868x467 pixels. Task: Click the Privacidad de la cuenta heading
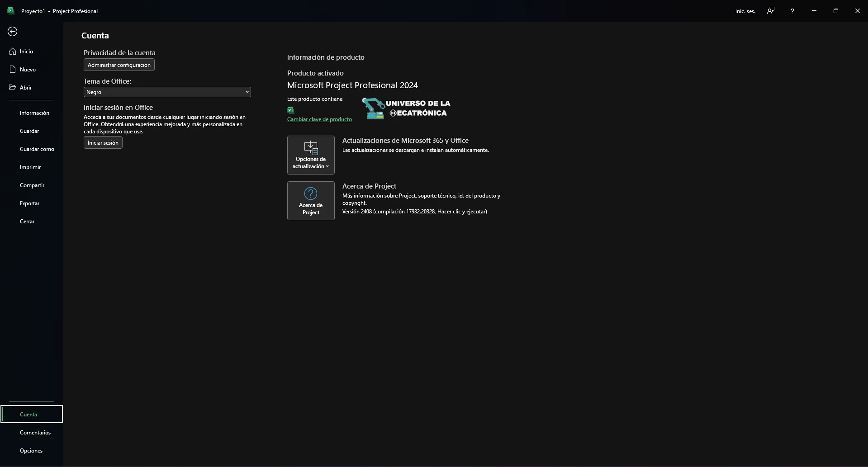pos(119,53)
